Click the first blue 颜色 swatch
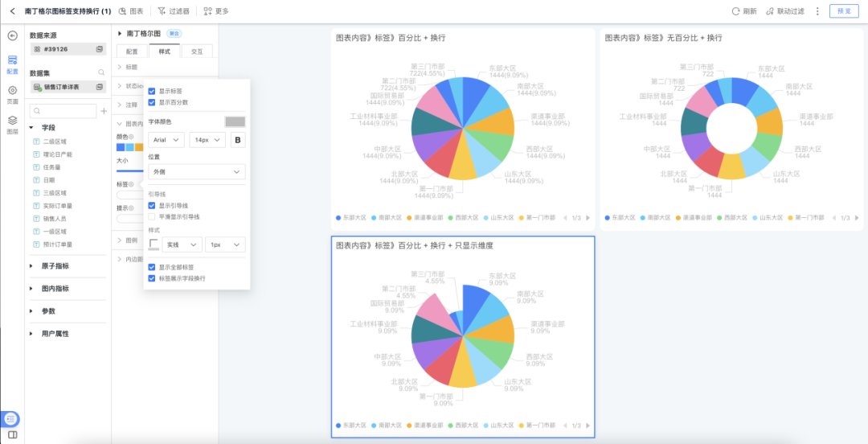 pyautogui.click(x=121, y=147)
